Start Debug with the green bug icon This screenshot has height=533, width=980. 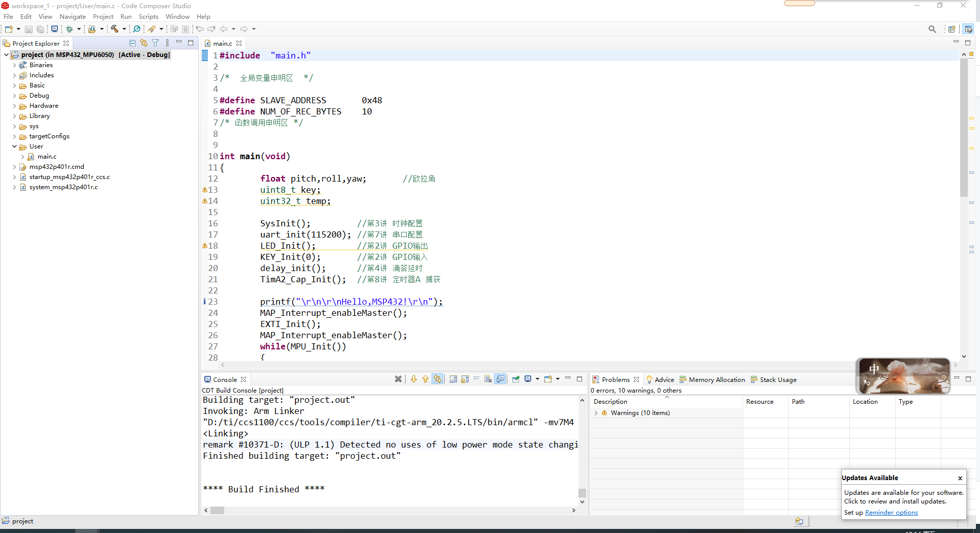70,29
